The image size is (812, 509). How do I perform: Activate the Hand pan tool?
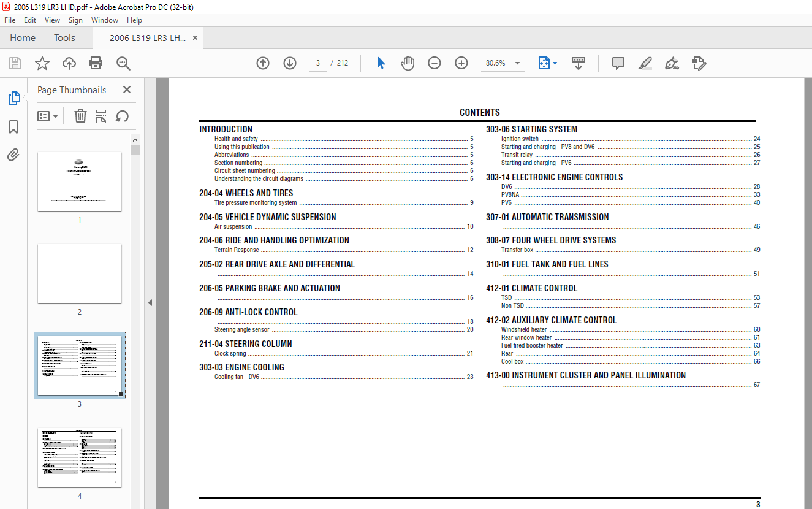(408, 63)
